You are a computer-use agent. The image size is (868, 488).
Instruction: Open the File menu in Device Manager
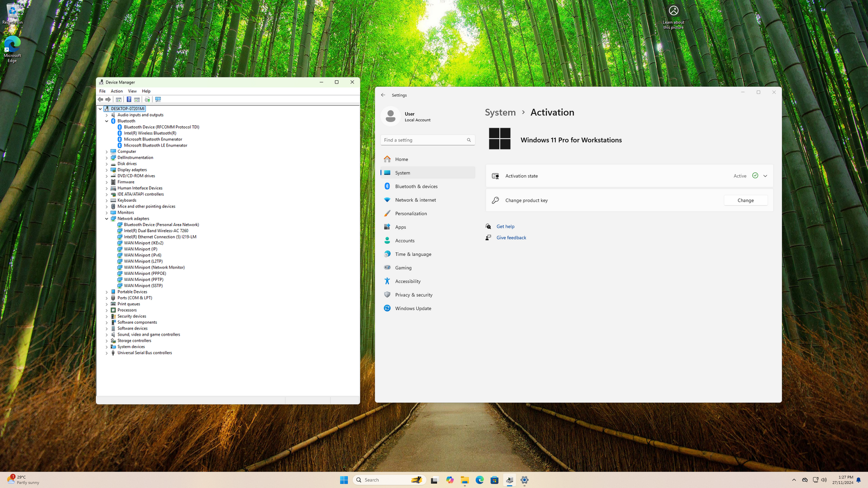(102, 91)
